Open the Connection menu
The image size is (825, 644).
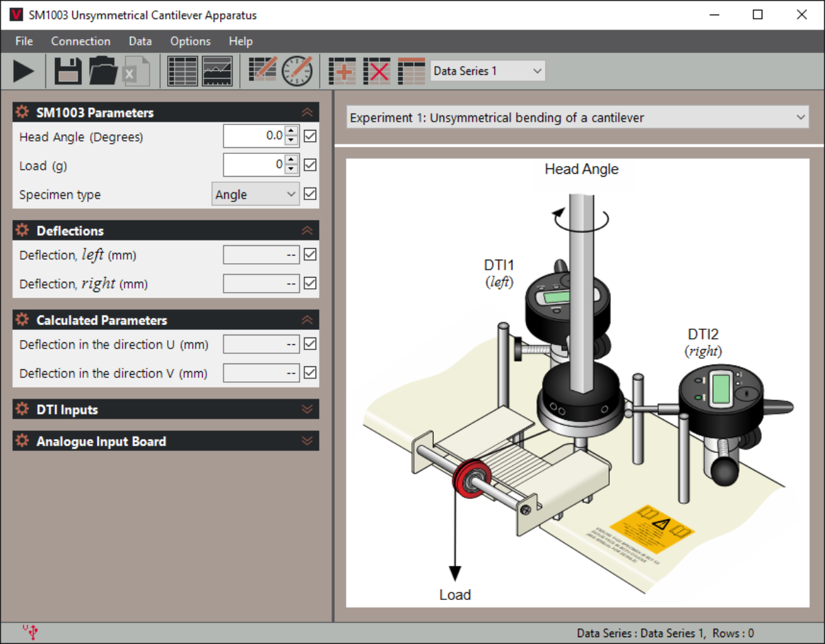point(80,41)
